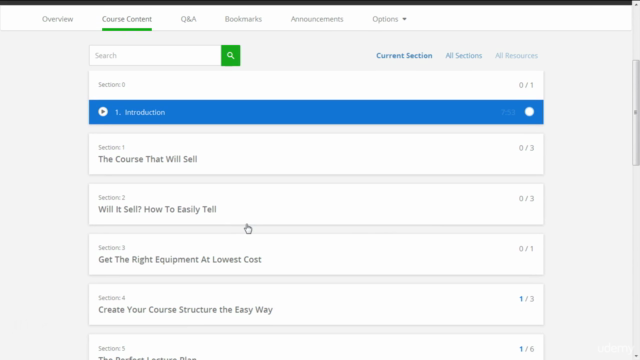Open the Q&A tab
640x360 pixels.
(189, 19)
